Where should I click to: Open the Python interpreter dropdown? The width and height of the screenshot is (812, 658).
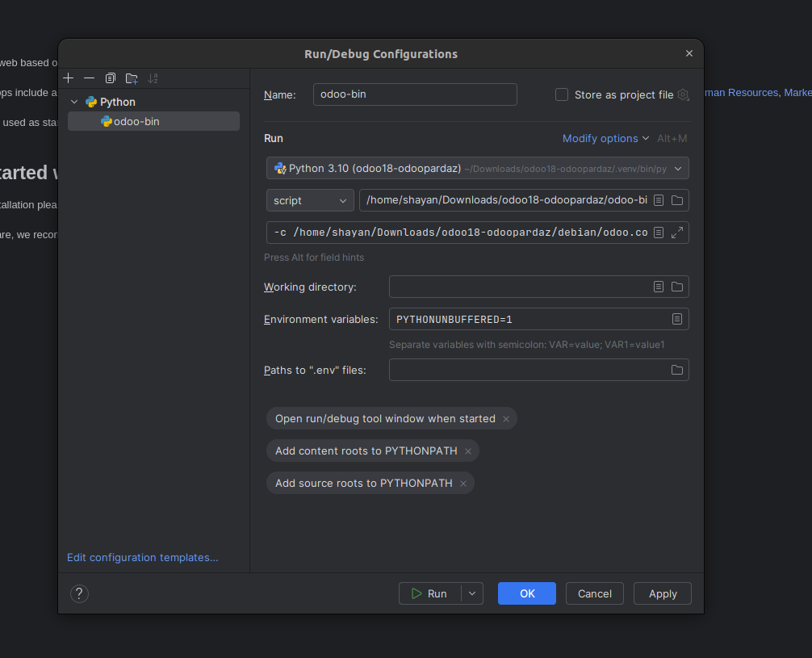click(x=478, y=169)
